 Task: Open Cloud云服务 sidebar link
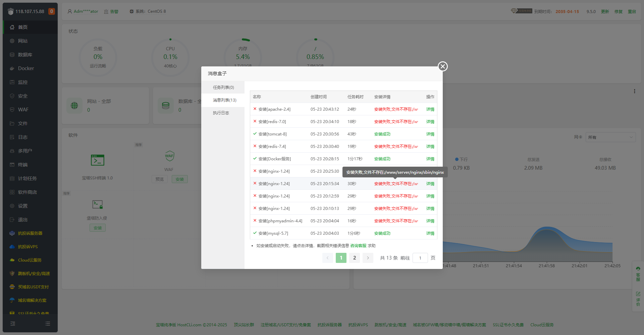[30, 260]
